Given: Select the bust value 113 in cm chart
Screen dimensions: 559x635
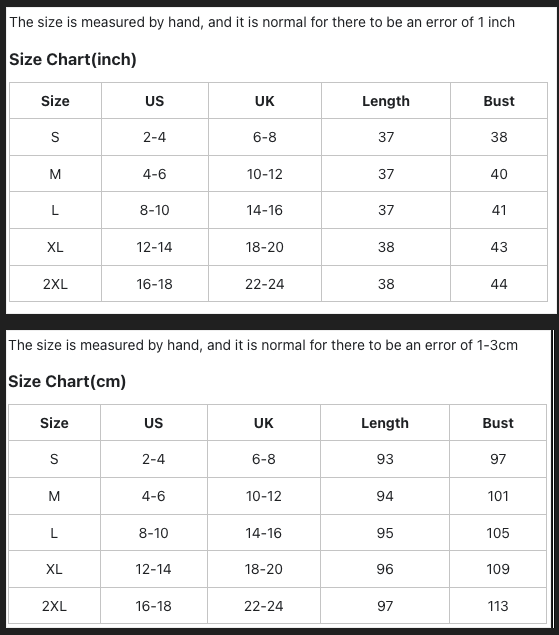Looking at the screenshot, I should [x=498, y=606].
